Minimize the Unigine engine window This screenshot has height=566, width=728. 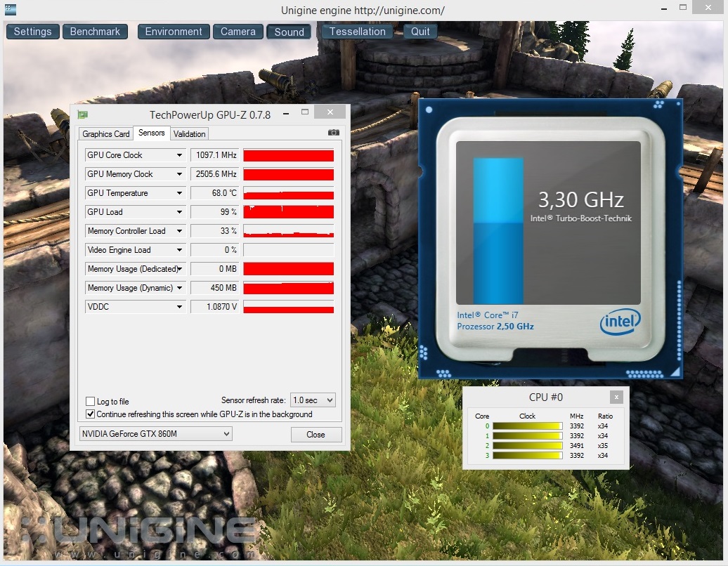coord(664,8)
